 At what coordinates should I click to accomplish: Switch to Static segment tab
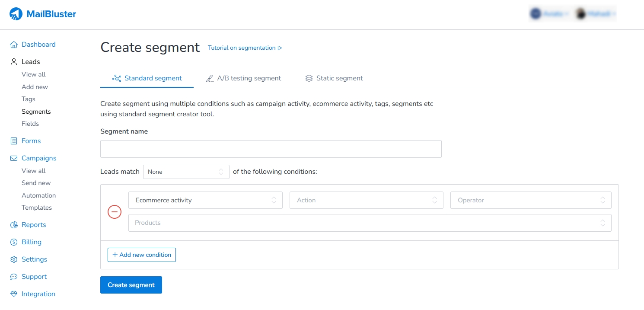tap(334, 78)
